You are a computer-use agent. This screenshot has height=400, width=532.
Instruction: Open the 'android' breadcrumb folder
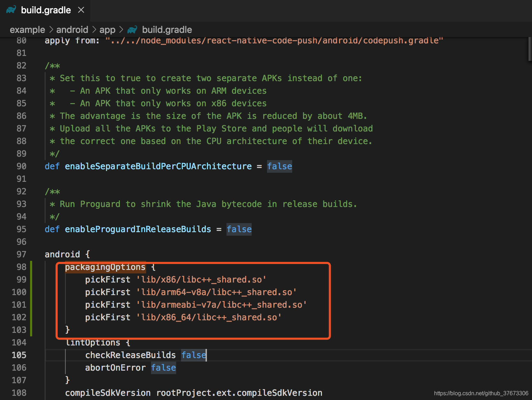pyautogui.click(x=72, y=30)
